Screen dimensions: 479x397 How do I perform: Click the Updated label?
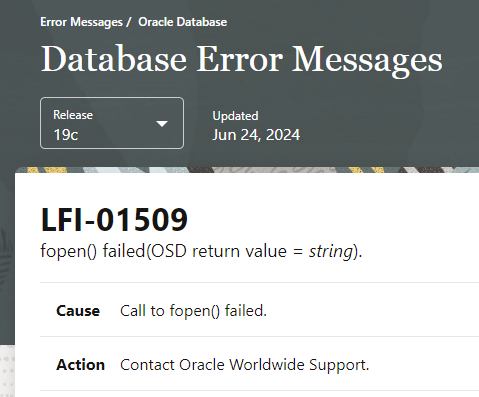pos(235,116)
